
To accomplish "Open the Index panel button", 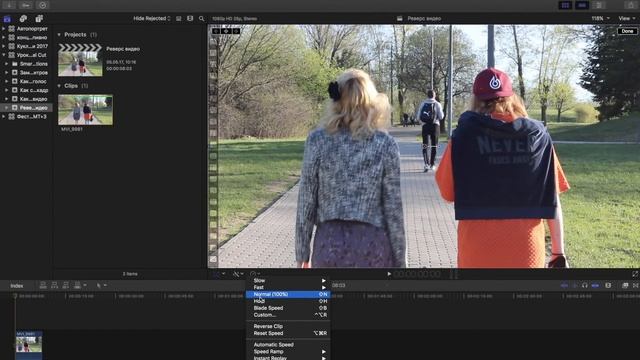I will 17,286.
